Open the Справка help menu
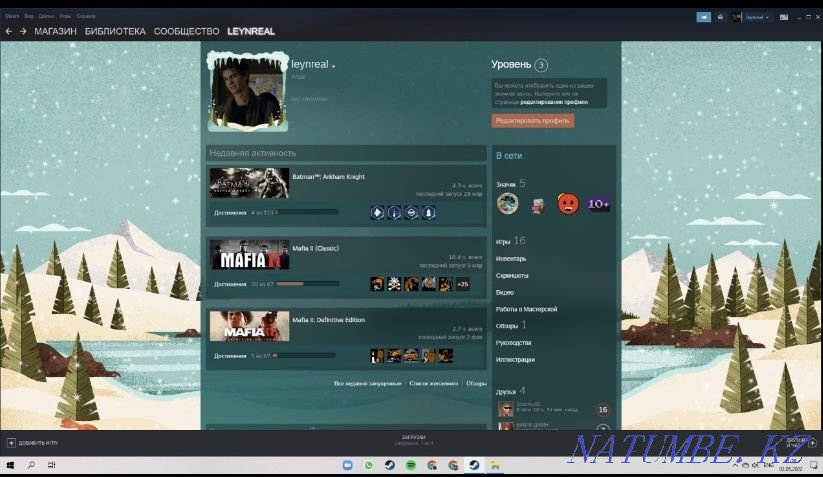 [86, 16]
